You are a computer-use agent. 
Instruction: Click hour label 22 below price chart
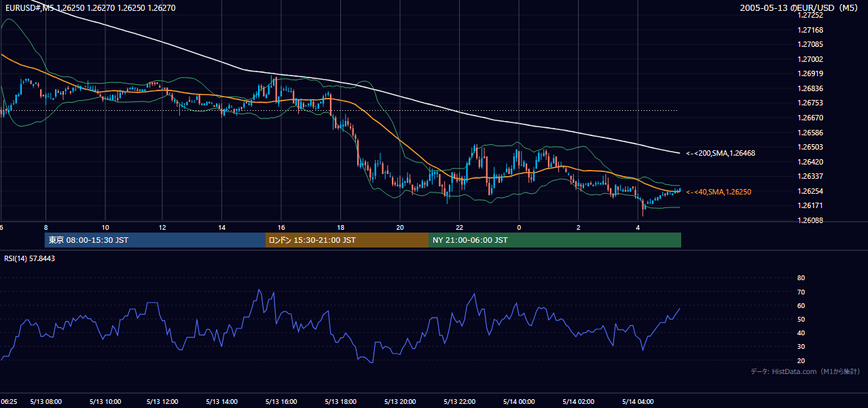point(460,227)
